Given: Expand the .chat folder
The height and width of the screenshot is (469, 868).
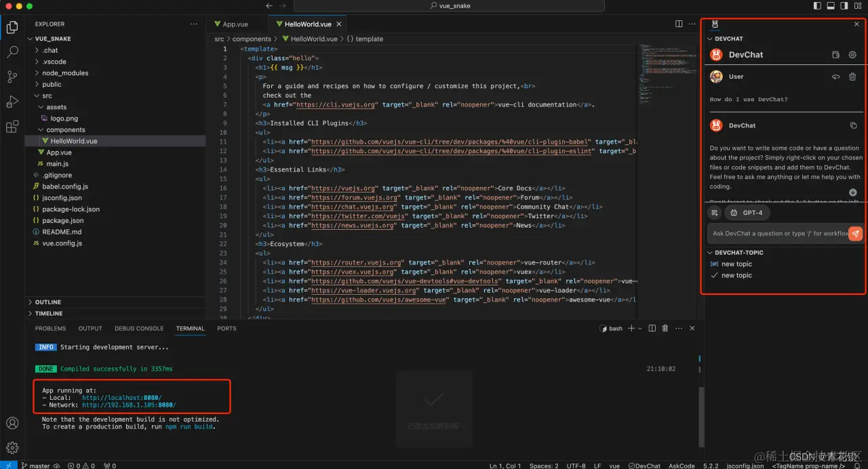Looking at the screenshot, I should (115, 50).
